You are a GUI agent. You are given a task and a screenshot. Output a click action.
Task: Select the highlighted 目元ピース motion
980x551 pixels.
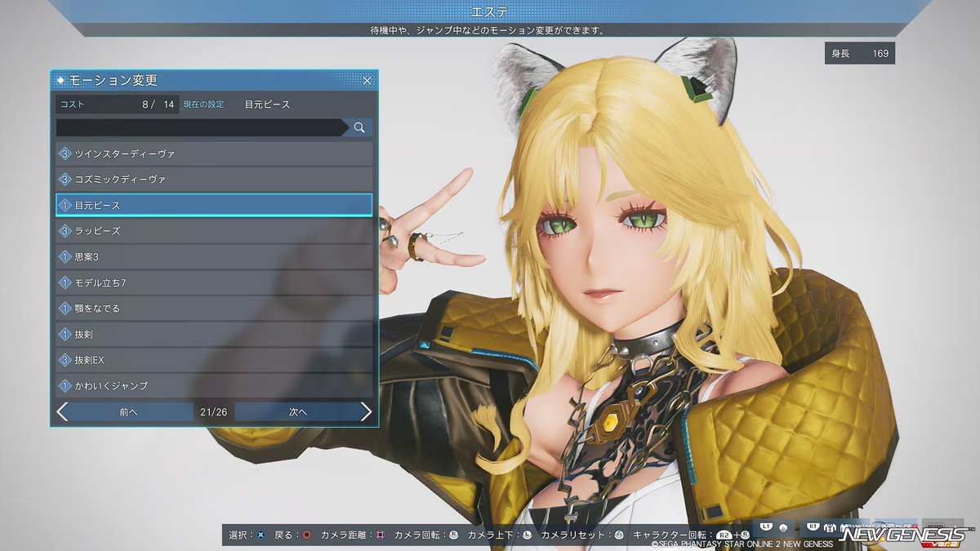214,205
